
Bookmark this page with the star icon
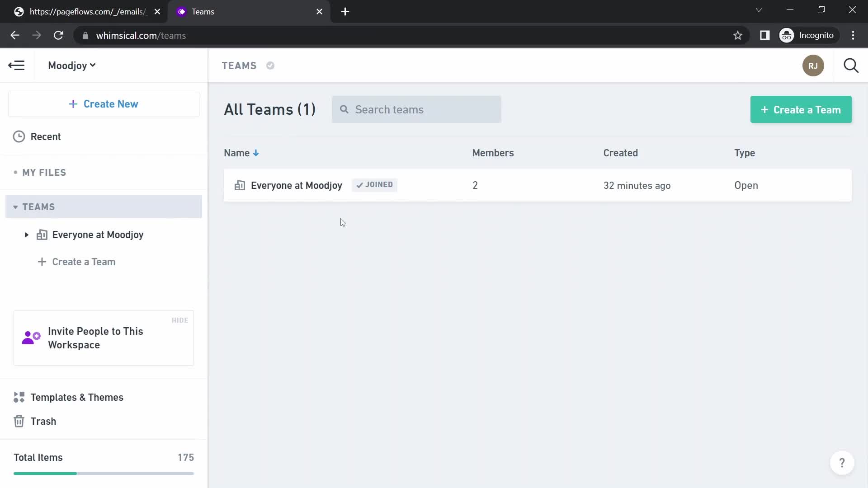coord(737,36)
